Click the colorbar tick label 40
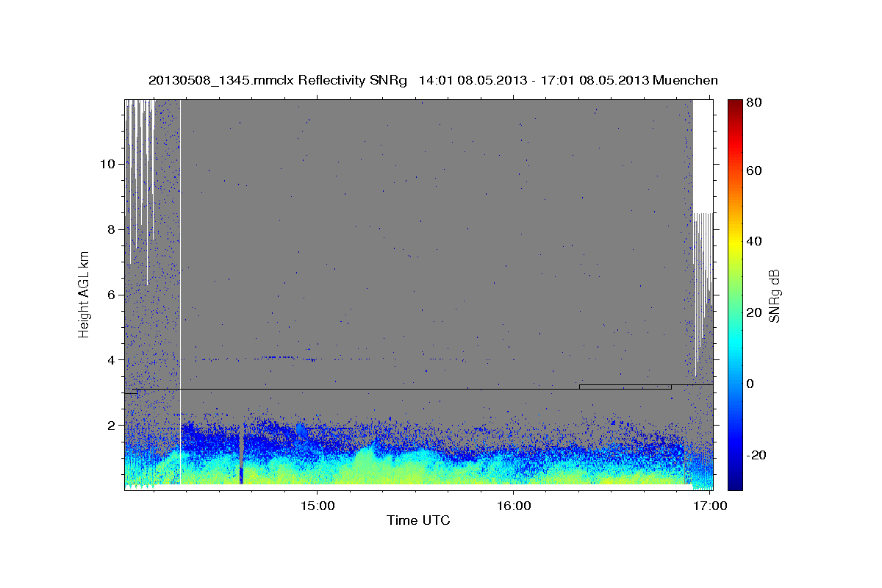The width and height of the screenshot is (882, 588). click(x=753, y=241)
